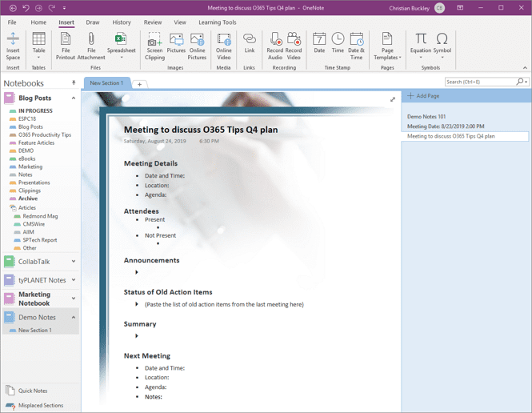532x413 pixels.
Task: Start a Screen Clipping
Action: 154,46
